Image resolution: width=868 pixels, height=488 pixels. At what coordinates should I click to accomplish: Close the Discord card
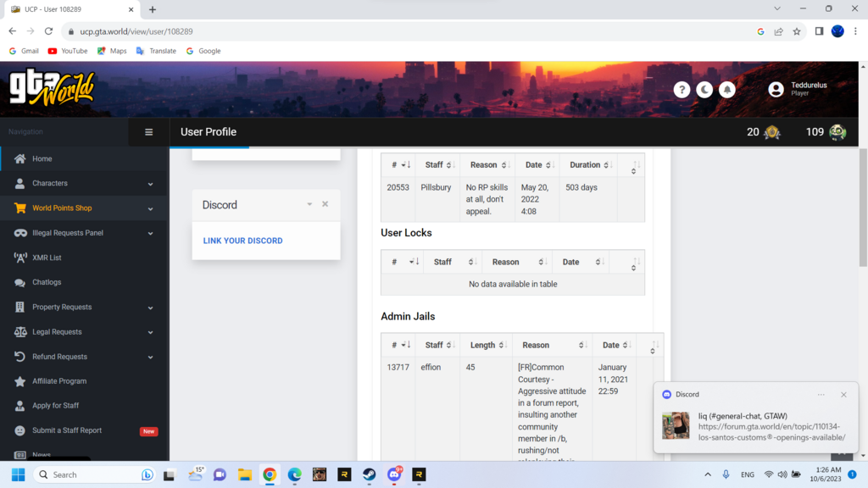tap(325, 204)
